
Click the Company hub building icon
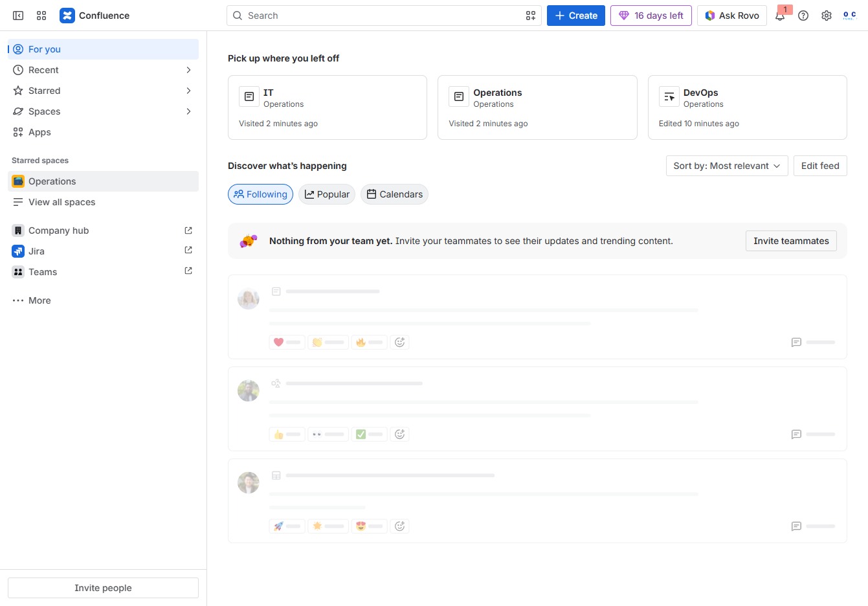coord(18,230)
